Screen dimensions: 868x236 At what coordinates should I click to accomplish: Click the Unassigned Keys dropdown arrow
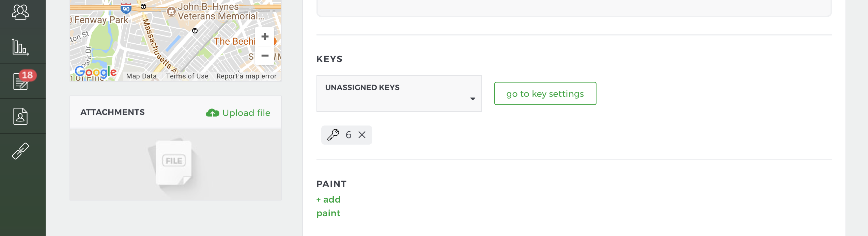[472, 99]
